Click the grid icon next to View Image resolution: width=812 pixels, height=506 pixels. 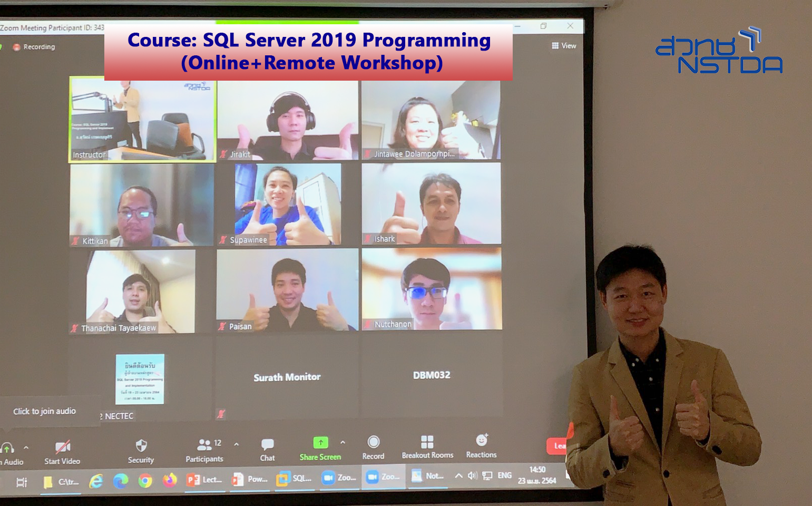click(x=555, y=46)
